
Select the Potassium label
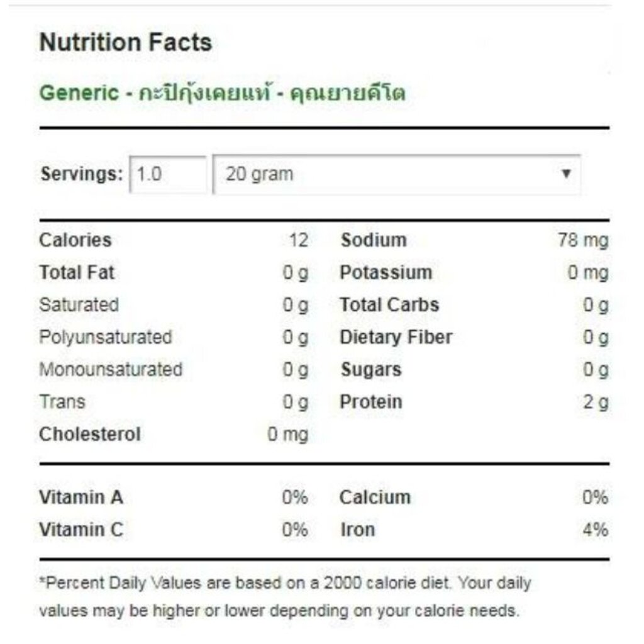(x=386, y=273)
